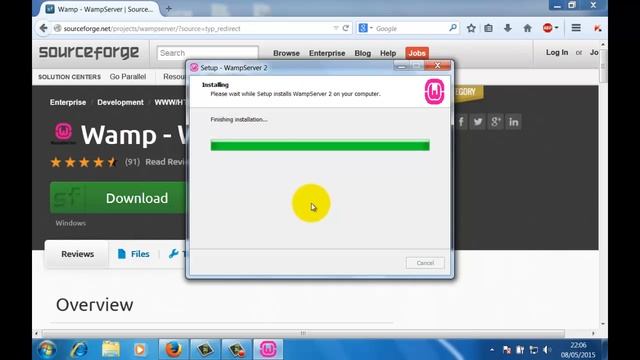
Task: Open the downloads arrow icon
Action: [507, 28]
